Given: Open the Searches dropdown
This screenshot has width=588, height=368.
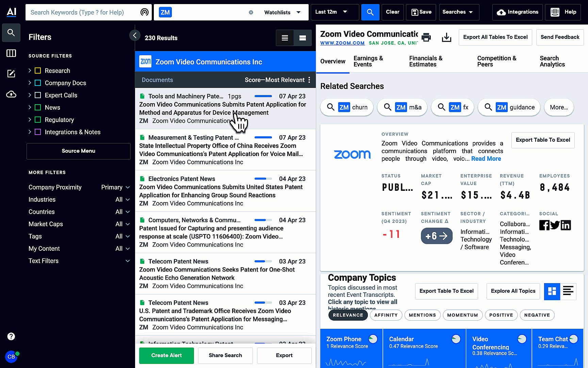Looking at the screenshot, I should tap(459, 12).
